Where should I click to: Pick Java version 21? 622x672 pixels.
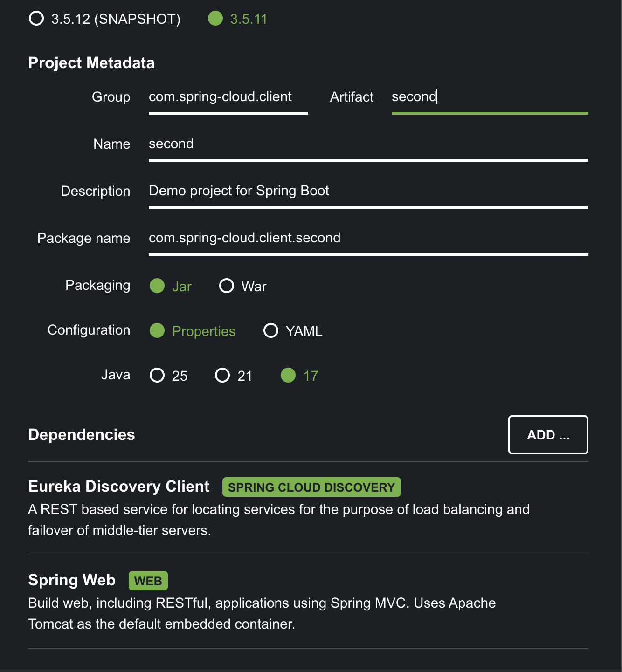tap(233, 376)
